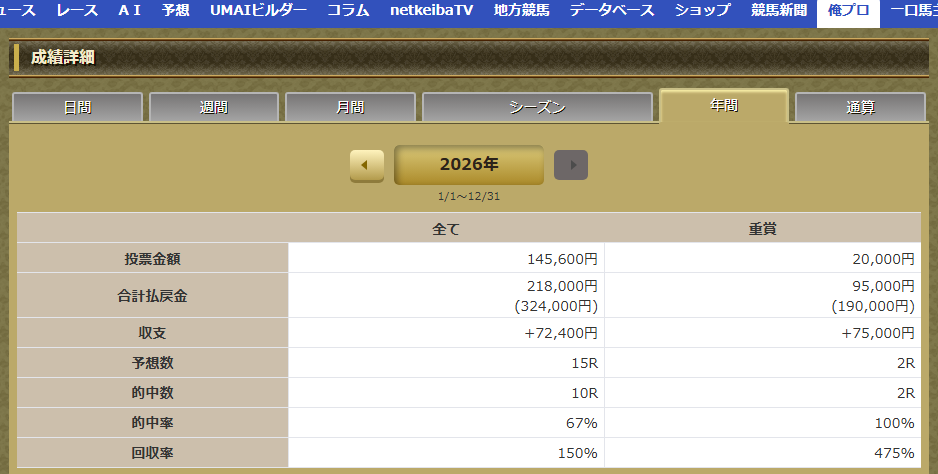Open the 通算 tab
The height and width of the screenshot is (474, 938).
[860, 107]
